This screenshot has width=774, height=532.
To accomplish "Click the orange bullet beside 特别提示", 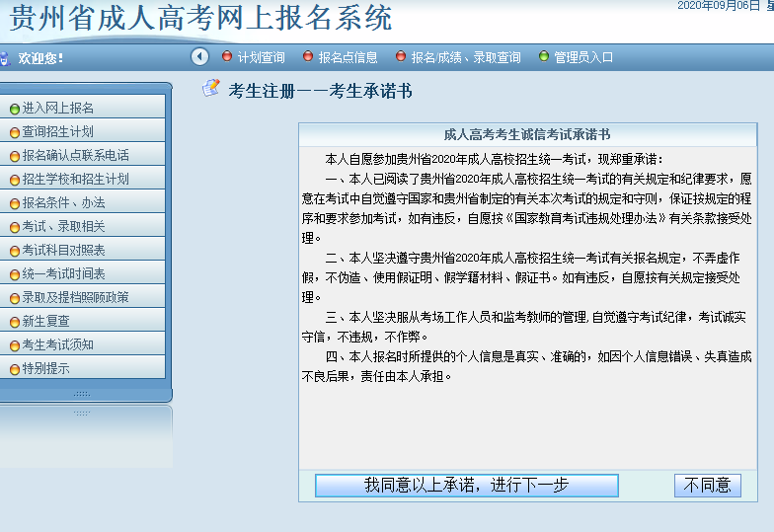I will point(14,369).
